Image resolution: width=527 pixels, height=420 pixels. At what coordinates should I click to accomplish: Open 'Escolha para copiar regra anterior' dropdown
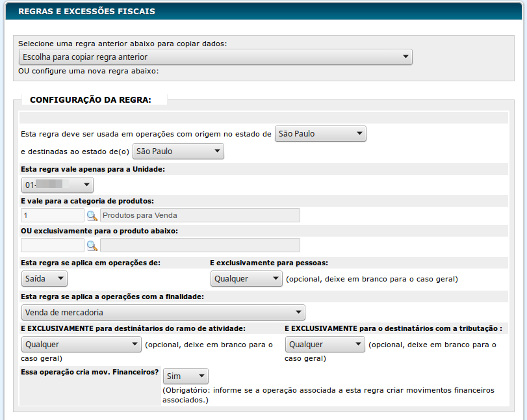tap(215, 57)
